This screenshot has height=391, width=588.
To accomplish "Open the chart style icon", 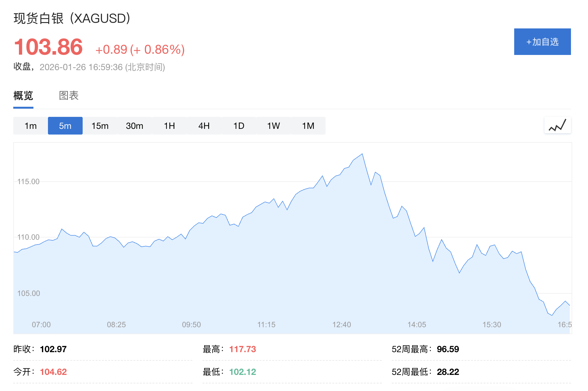I will 557,125.
